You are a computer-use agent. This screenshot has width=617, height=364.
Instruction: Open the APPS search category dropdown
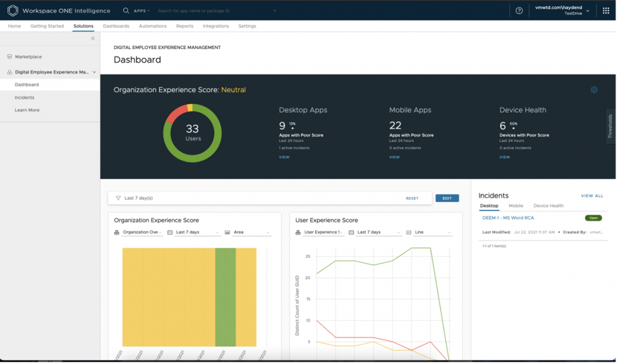click(x=142, y=11)
